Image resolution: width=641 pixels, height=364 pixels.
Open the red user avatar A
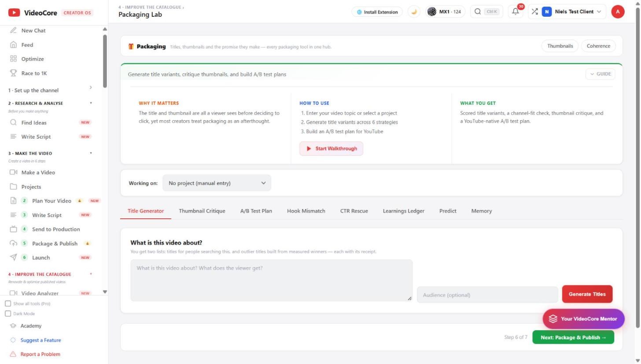(618, 12)
